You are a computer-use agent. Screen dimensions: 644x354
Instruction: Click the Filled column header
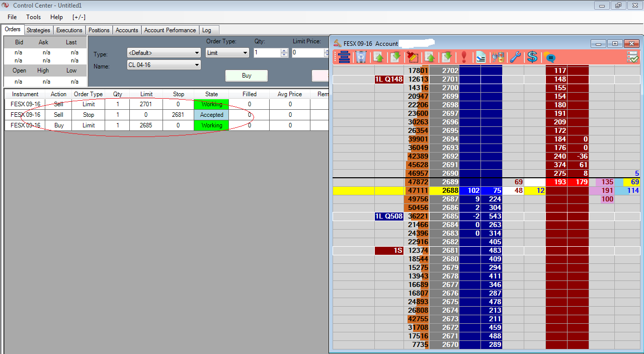pyautogui.click(x=249, y=94)
